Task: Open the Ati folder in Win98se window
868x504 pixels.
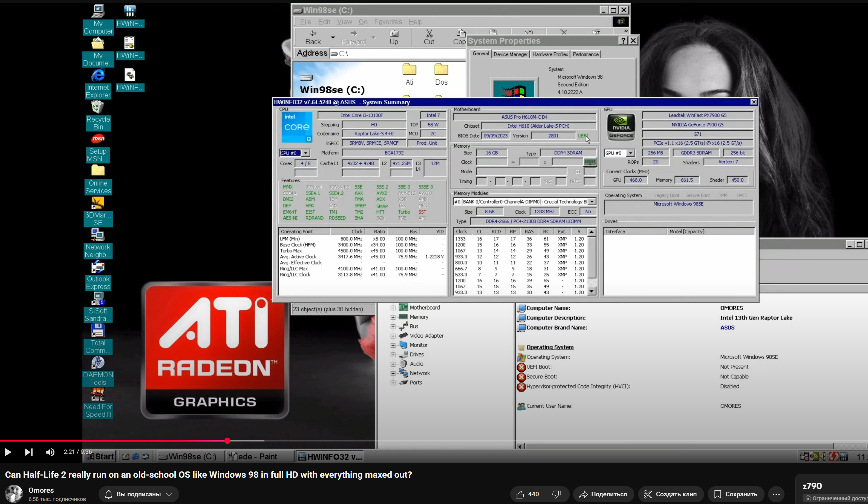Action: (409, 75)
